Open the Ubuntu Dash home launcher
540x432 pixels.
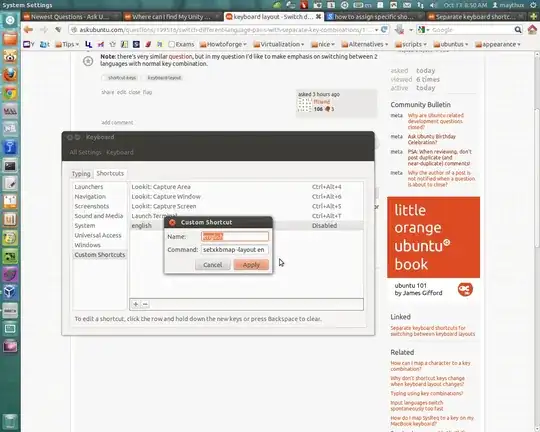10,20
